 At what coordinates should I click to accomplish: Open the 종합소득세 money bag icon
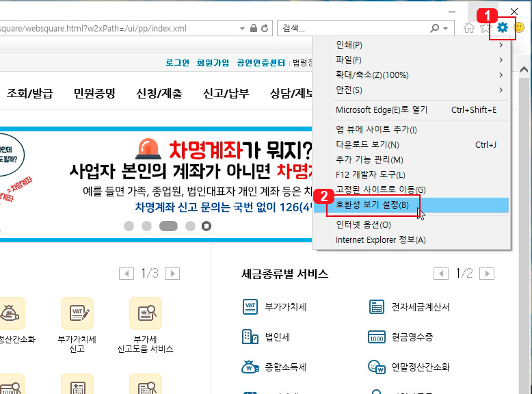tap(250, 367)
